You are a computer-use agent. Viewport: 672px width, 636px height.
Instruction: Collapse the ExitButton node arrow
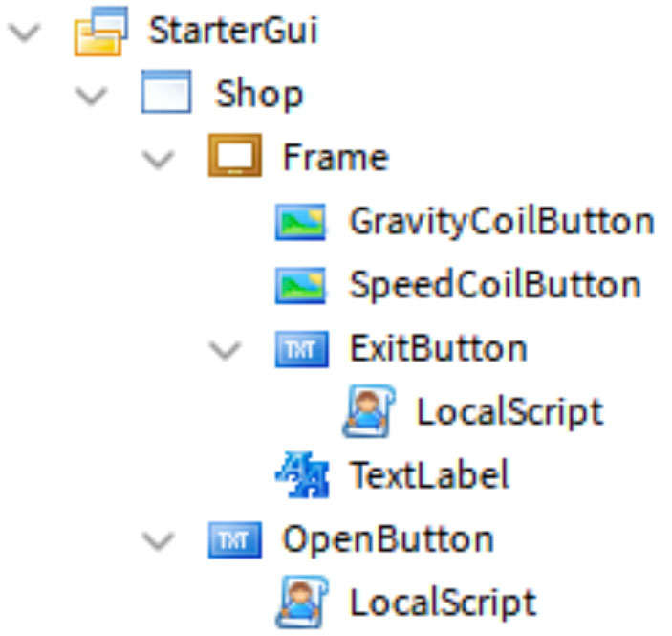pyautogui.click(x=225, y=350)
